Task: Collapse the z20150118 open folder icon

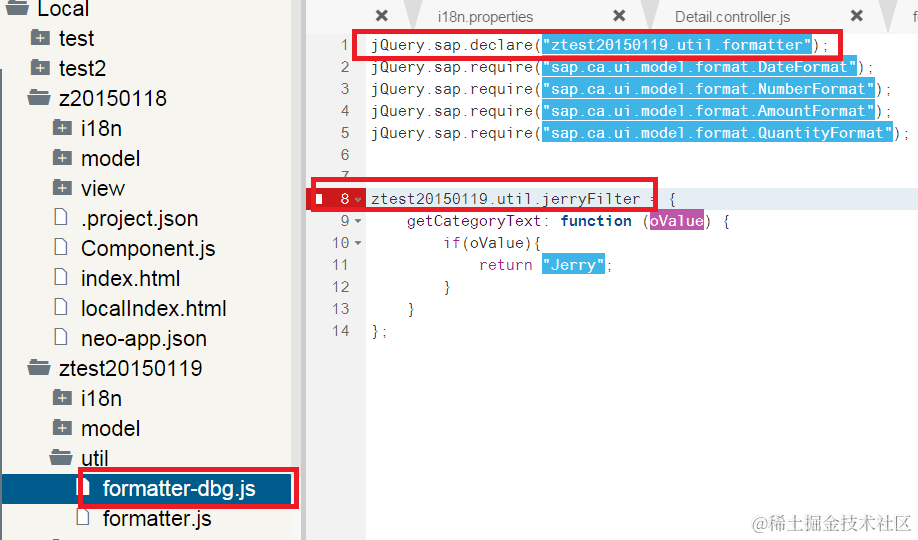Action: [39, 97]
